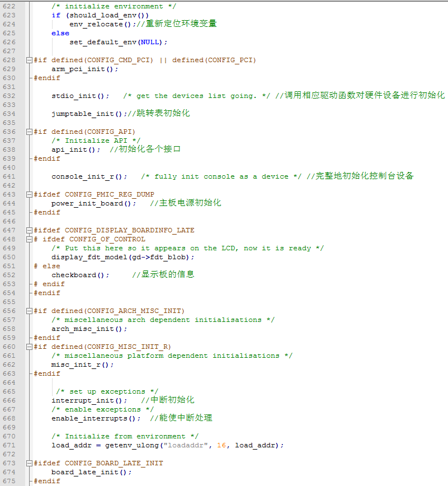Click the //显示板的信息 comment
This screenshot has width=448, height=486.
coord(163,274)
